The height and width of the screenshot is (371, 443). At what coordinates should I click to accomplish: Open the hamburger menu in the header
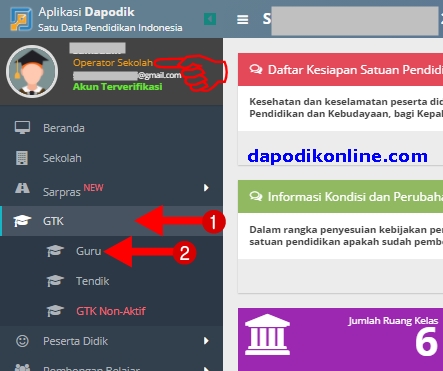[x=243, y=20]
